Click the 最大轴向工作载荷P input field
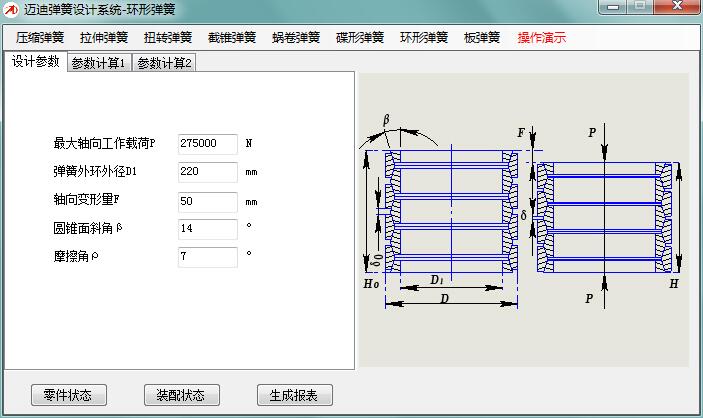703x418 pixels. coord(208,144)
